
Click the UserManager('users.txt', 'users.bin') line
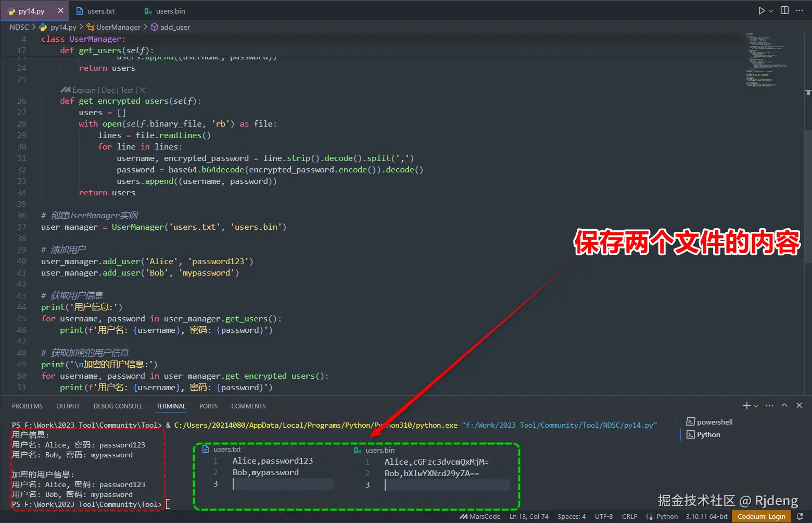(163, 227)
